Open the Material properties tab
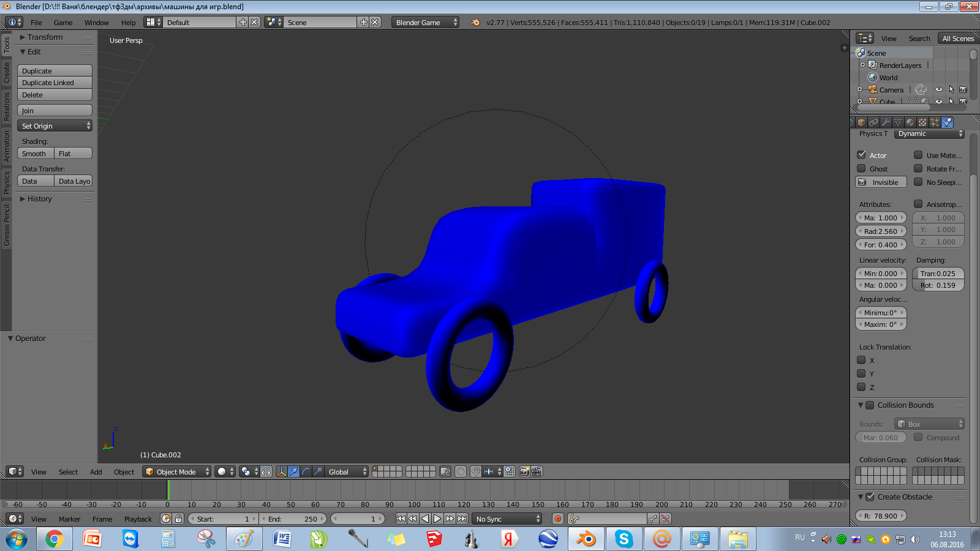 pos(910,122)
